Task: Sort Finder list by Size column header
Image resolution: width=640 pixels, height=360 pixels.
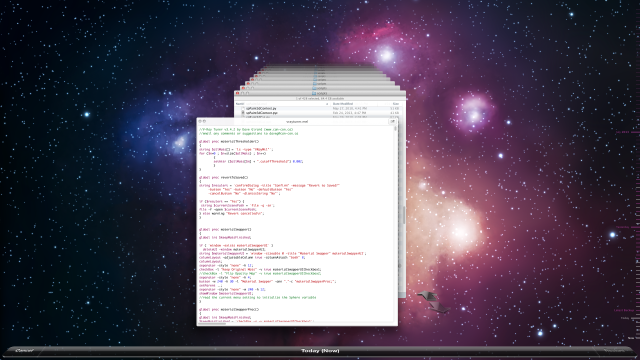Action: pyautogui.click(x=395, y=104)
